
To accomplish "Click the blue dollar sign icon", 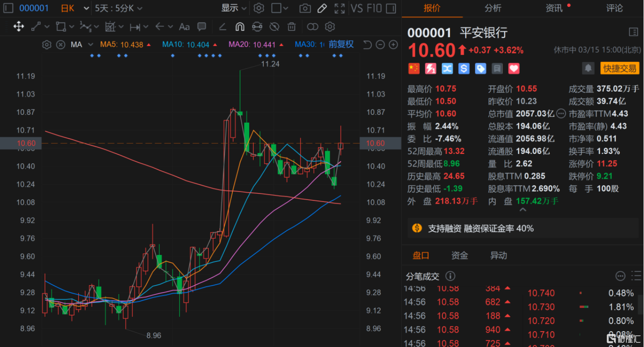I will 464,69.
